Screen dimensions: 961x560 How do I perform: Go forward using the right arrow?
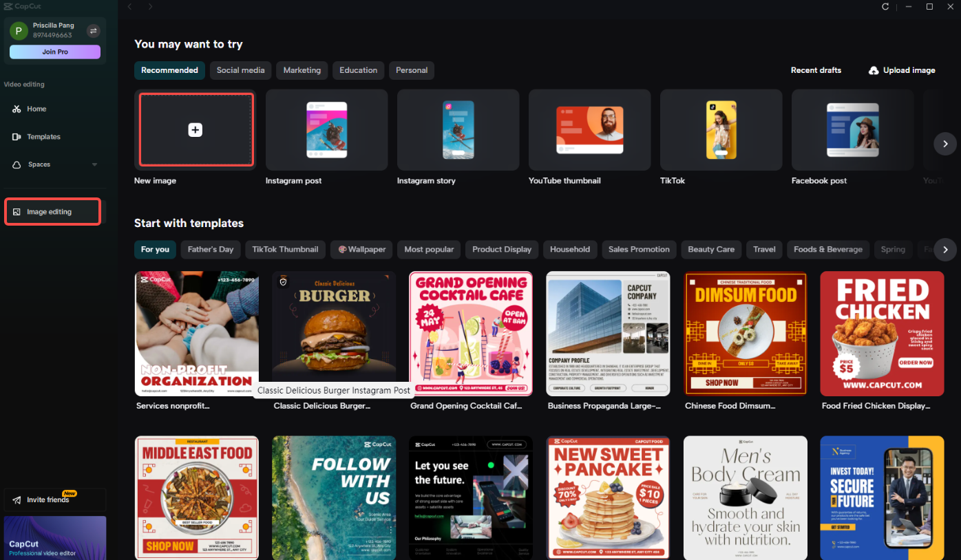point(150,6)
